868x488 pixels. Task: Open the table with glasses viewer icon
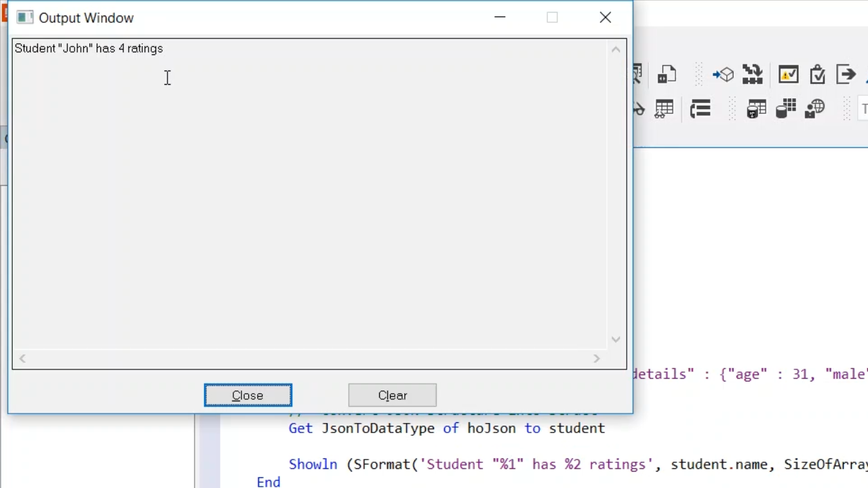click(x=663, y=109)
